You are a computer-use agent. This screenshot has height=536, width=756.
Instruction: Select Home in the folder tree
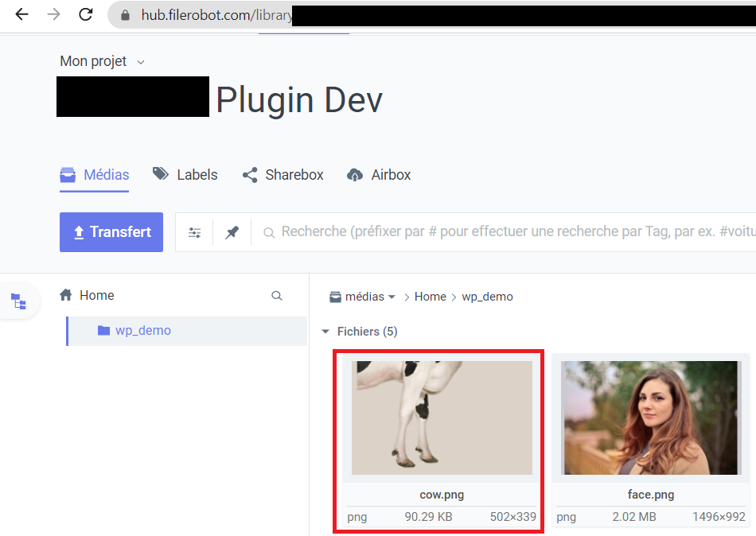coord(88,295)
